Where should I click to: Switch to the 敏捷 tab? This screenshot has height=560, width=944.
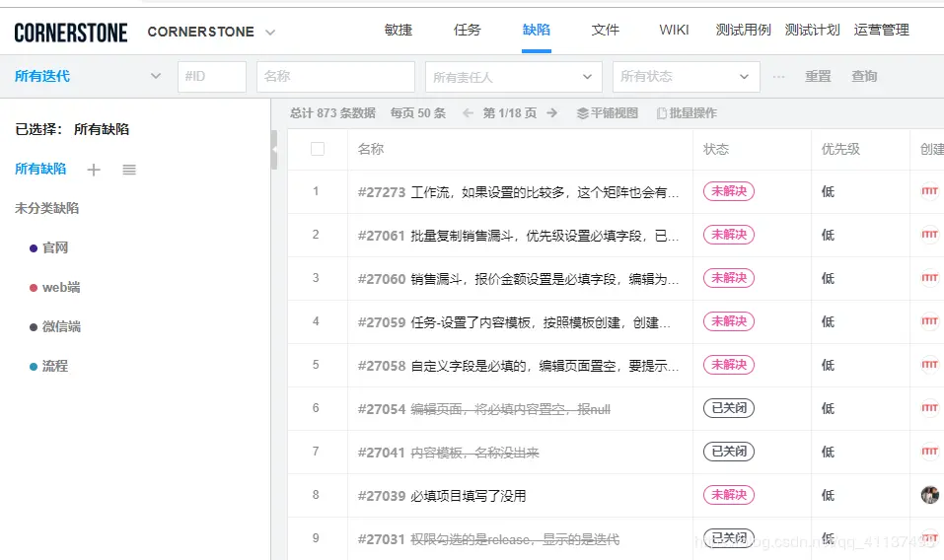(x=398, y=31)
